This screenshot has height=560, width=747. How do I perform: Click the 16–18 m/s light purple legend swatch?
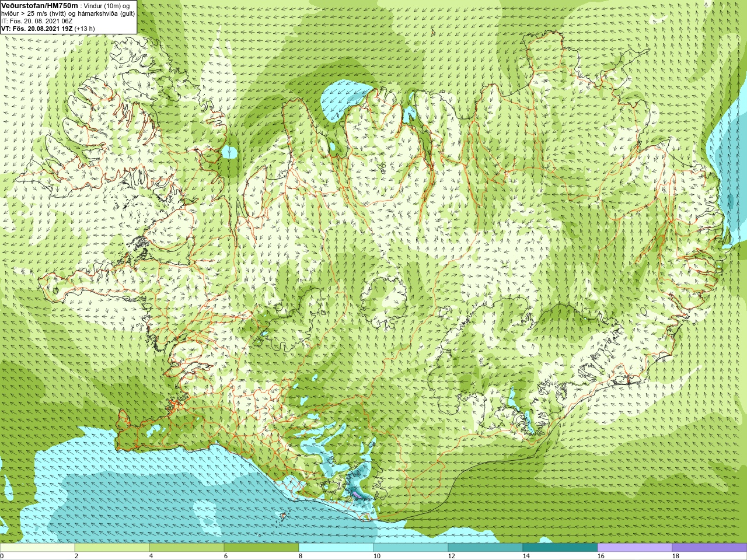click(635, 548)
